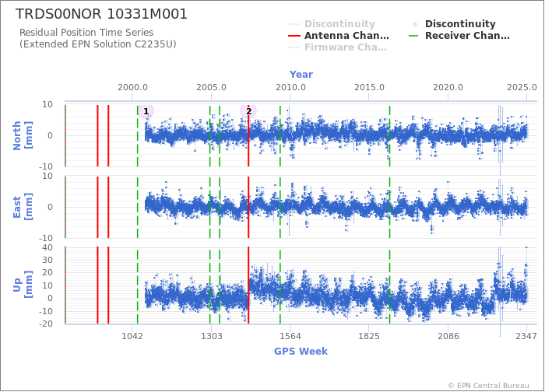545x392 pixels.
Task: Click GPS week tick label 2347
Action: 526,336
